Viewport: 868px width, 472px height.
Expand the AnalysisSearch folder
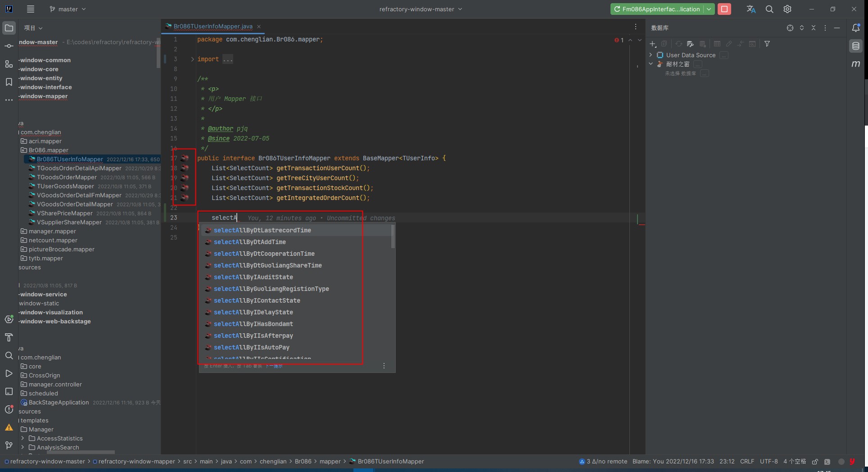[23, 447]
